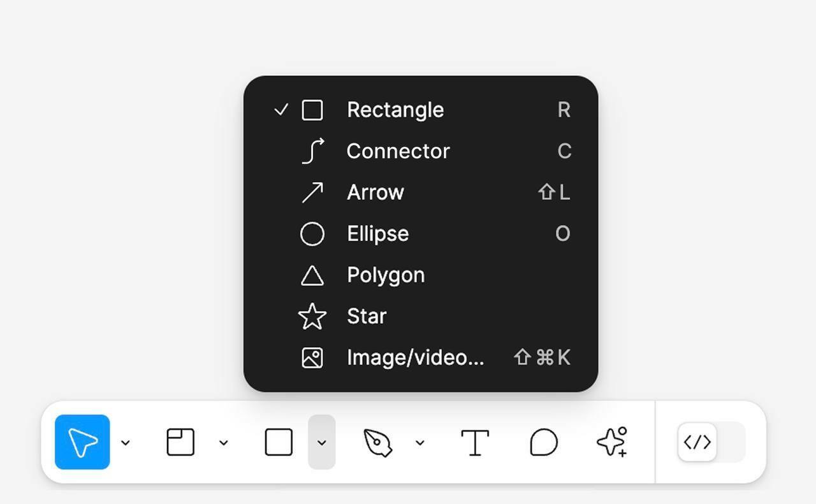
Task: Select the Text tool icon
Action: [475, 442]
